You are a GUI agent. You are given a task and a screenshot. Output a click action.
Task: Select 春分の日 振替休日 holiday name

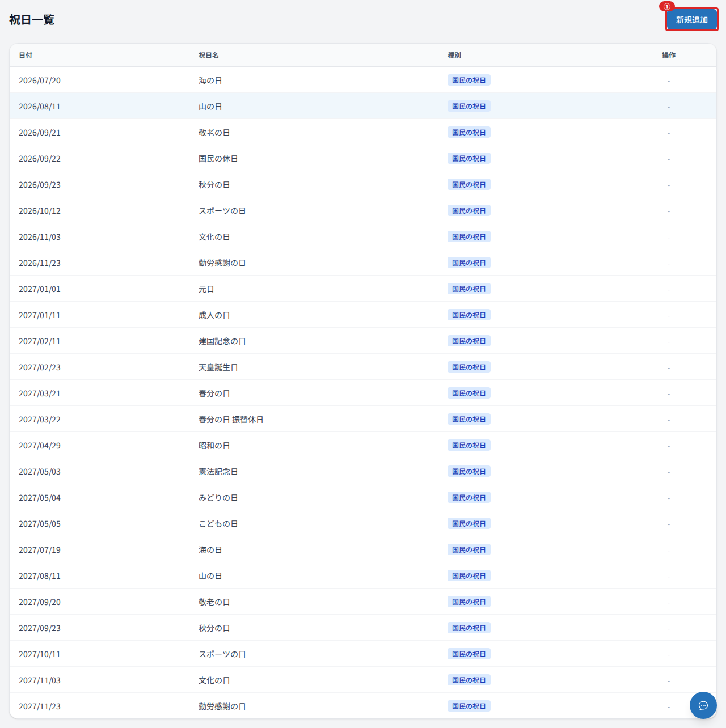[x=231, y=420]
